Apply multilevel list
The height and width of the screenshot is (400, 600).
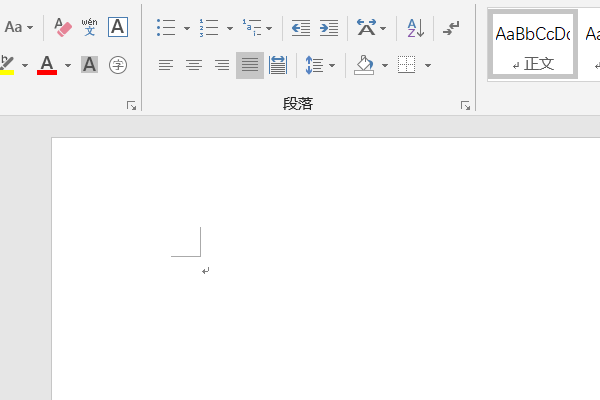click(x=252, y=28)
